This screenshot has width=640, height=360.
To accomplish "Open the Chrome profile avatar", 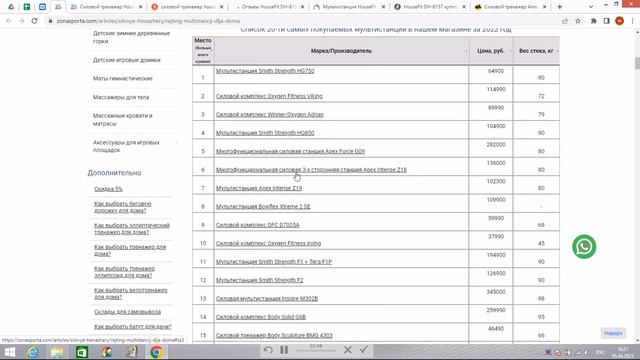I will pos(619,21).
